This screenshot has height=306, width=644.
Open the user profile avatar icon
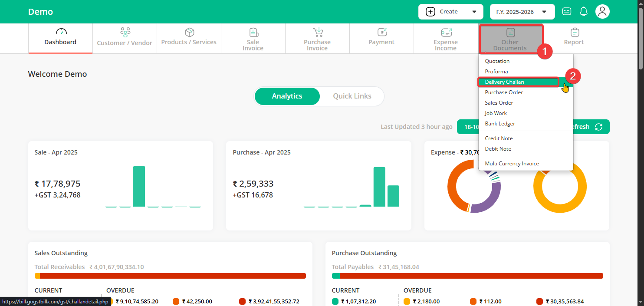pyautogui.click(x=602, y=12)
